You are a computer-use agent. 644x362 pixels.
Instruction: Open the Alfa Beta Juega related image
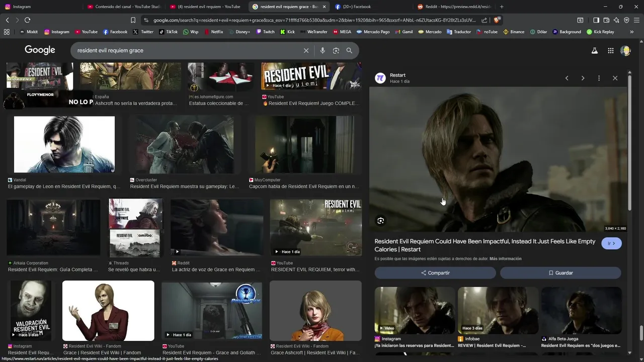(582, 311)
